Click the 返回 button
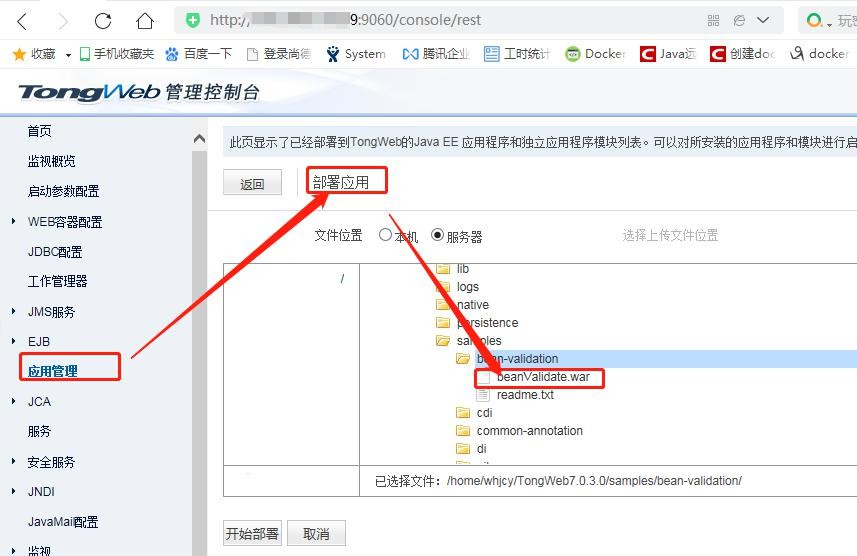Viewport: 857px width, 556px height. pos(253,182)
